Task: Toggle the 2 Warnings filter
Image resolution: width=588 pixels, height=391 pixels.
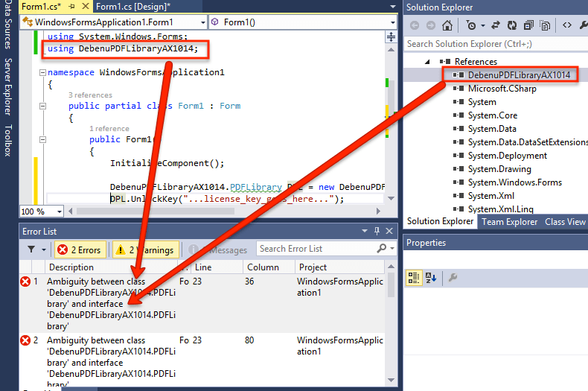Action: click(x=146, y=250)
